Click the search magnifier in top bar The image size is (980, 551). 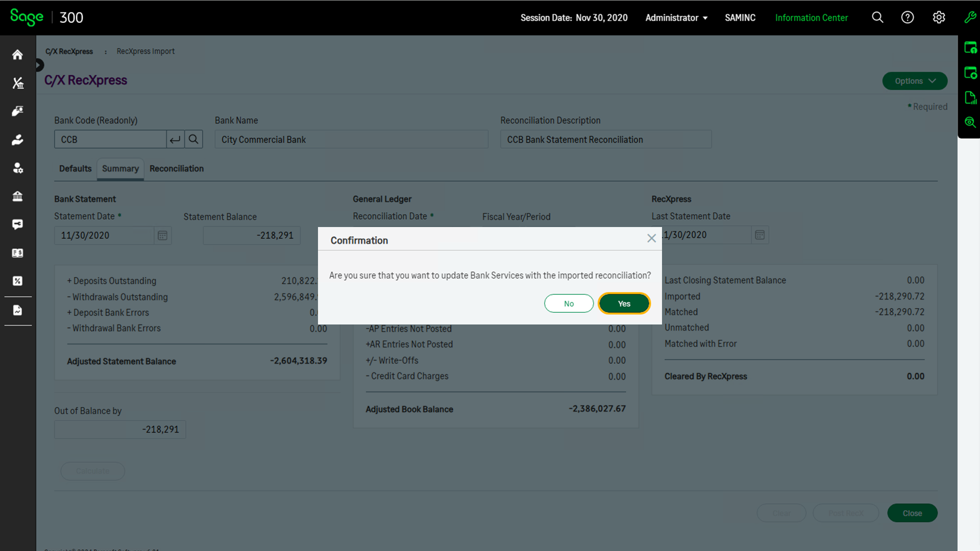(x=877, y=18)
